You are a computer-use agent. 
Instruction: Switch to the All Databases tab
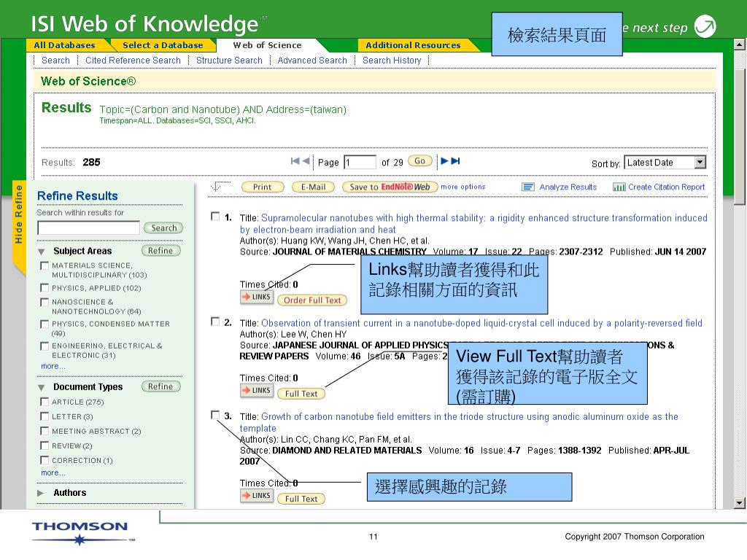tap(64, 45)
